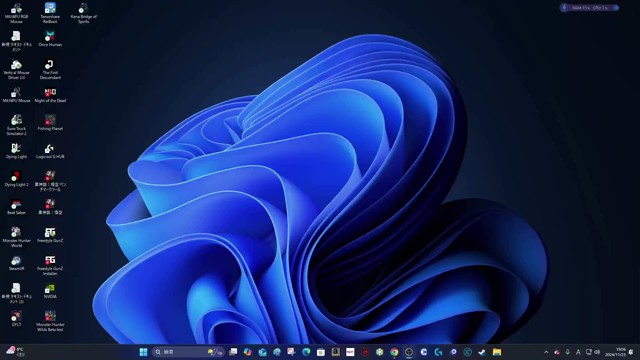Open the clock and date flyout

(615, 352)
